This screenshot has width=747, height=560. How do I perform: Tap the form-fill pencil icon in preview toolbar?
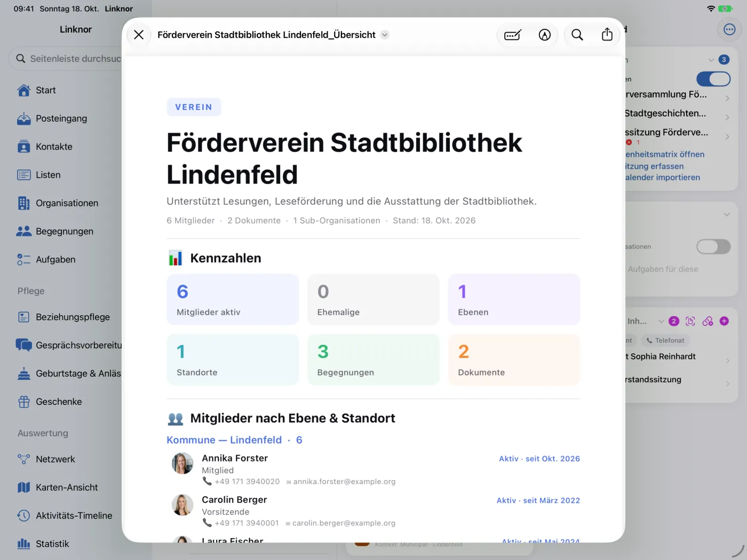coord(513,35)
